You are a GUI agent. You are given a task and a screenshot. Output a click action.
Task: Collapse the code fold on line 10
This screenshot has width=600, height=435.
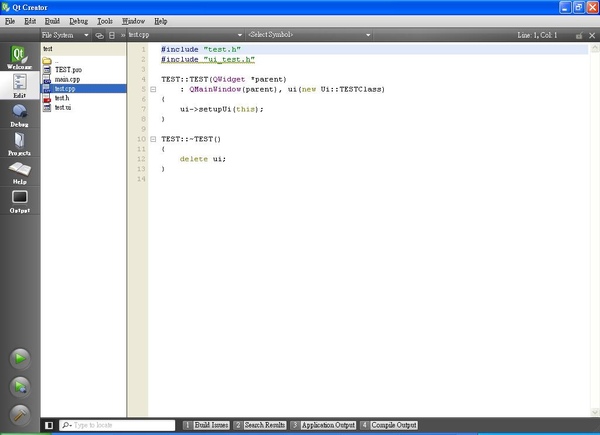(x=152, y=139)
